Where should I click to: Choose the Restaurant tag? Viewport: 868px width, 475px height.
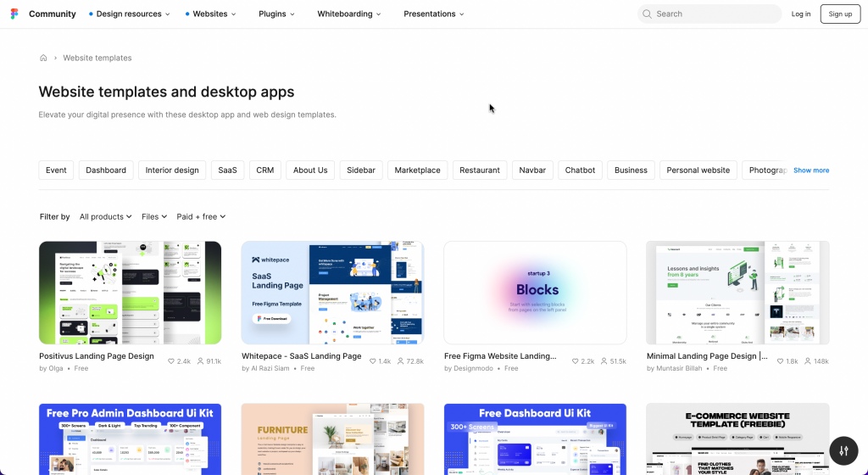(x=480, y=170)
